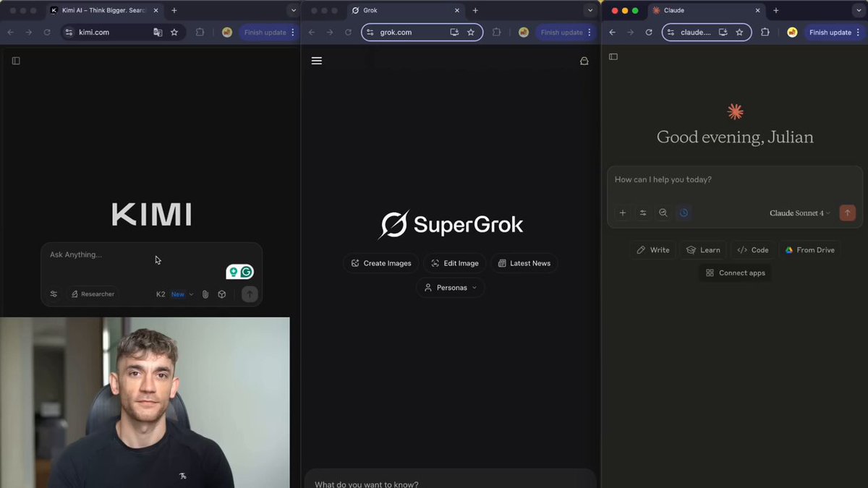Click the Code suggestion in Claude

point(752,250)
